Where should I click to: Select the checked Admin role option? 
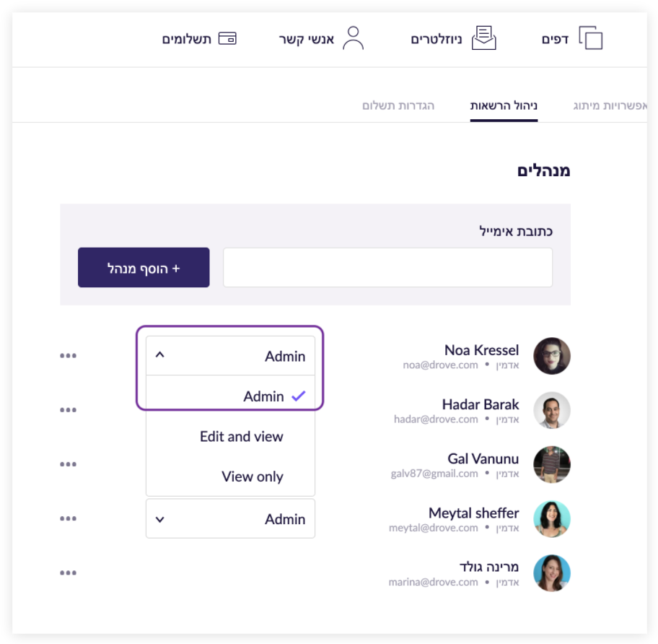pyautogui.click(x=264, y=396)
